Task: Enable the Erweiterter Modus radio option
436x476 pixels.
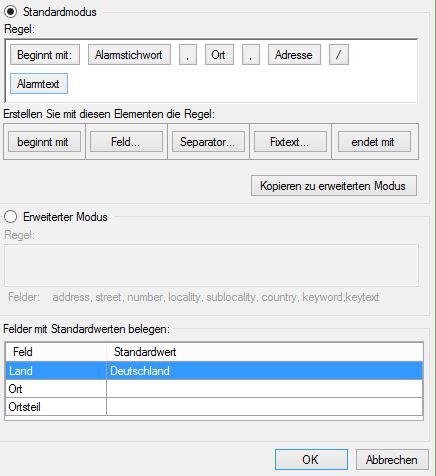Action: tap(10, 217)
